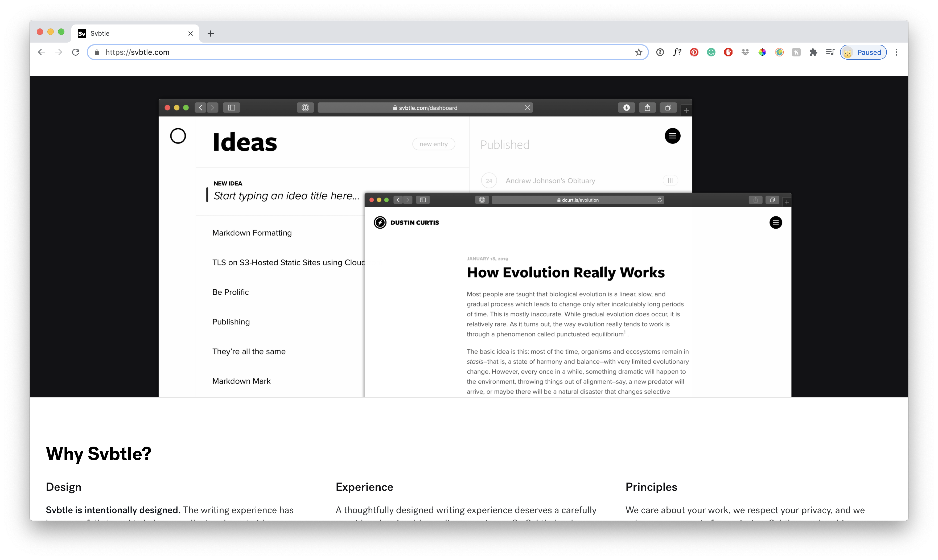Select the Markdown Formatting idea
Image resolution: width=938 pixels, height=560 pixels.
coord(252,233)
